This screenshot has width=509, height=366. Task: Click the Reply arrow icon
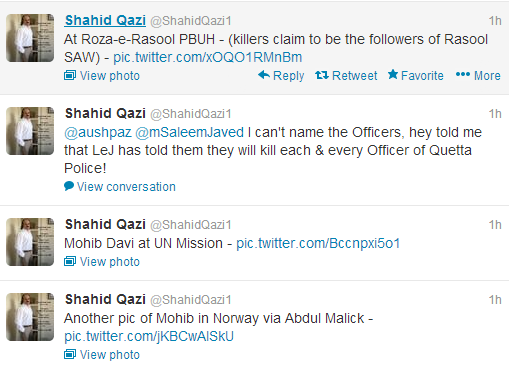pyautogui.click(x=264, y=75)
